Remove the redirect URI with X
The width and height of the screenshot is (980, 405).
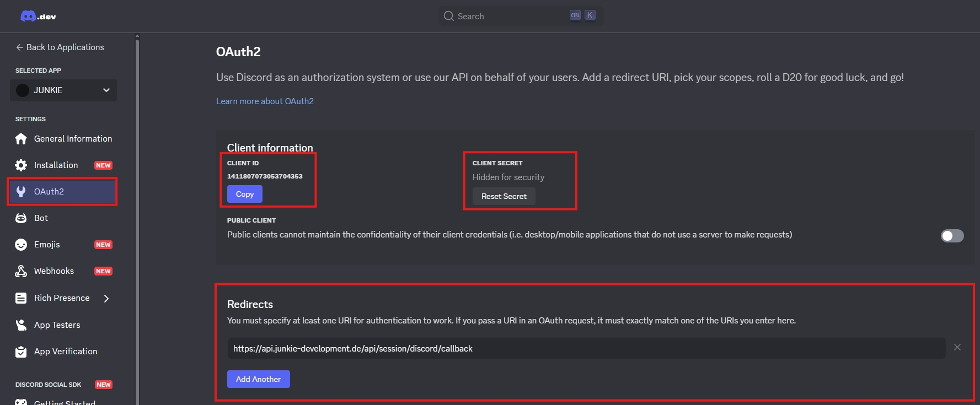pyautogui.click(x=957, y=347)
